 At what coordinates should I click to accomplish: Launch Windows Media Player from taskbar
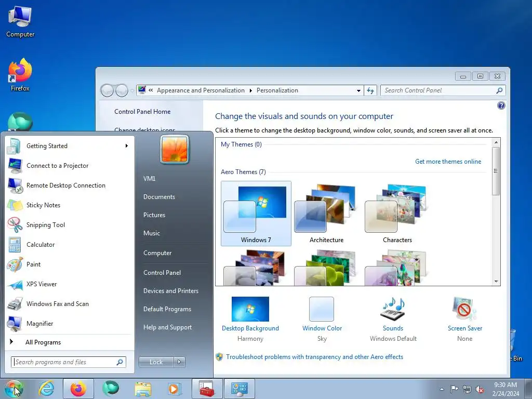(x=175, y=389)
